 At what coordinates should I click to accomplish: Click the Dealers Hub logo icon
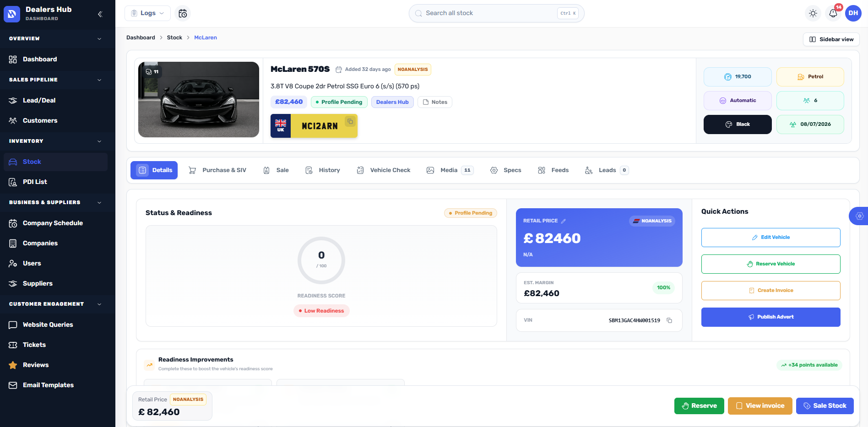click(12, 14)
